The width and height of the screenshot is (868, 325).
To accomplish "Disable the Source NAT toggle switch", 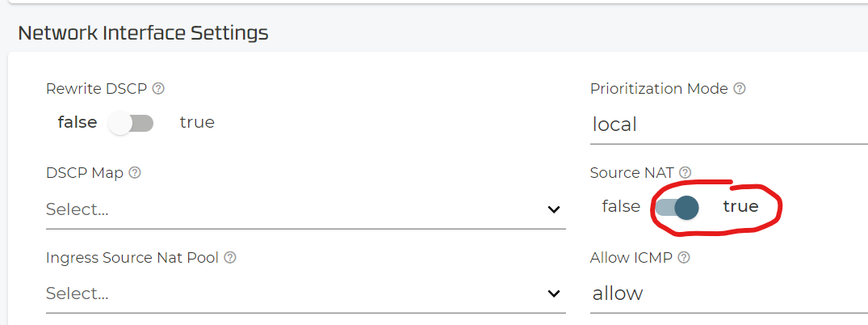I will 677,207.
